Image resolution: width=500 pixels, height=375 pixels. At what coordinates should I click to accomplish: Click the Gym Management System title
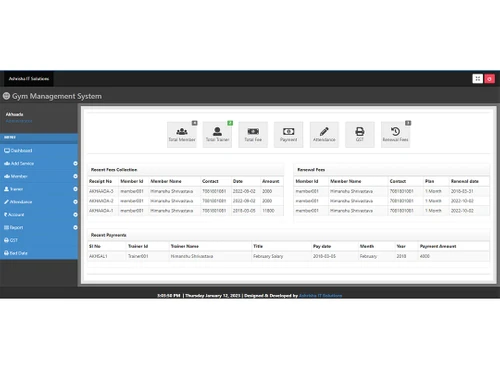[x=57, y=96]
